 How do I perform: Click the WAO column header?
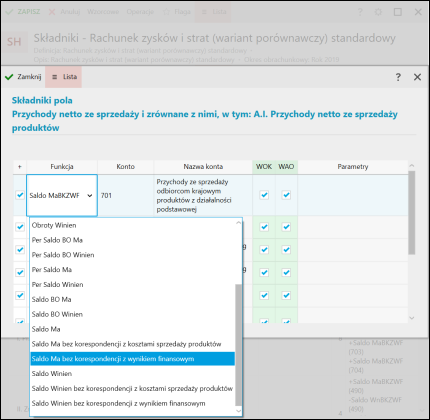pos(286,167)
